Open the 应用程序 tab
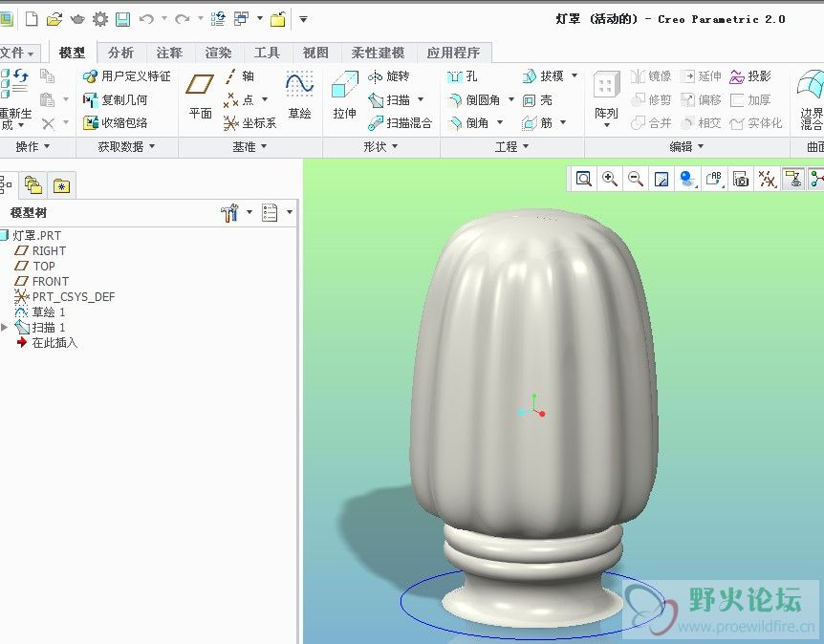 tap(453, 53)
